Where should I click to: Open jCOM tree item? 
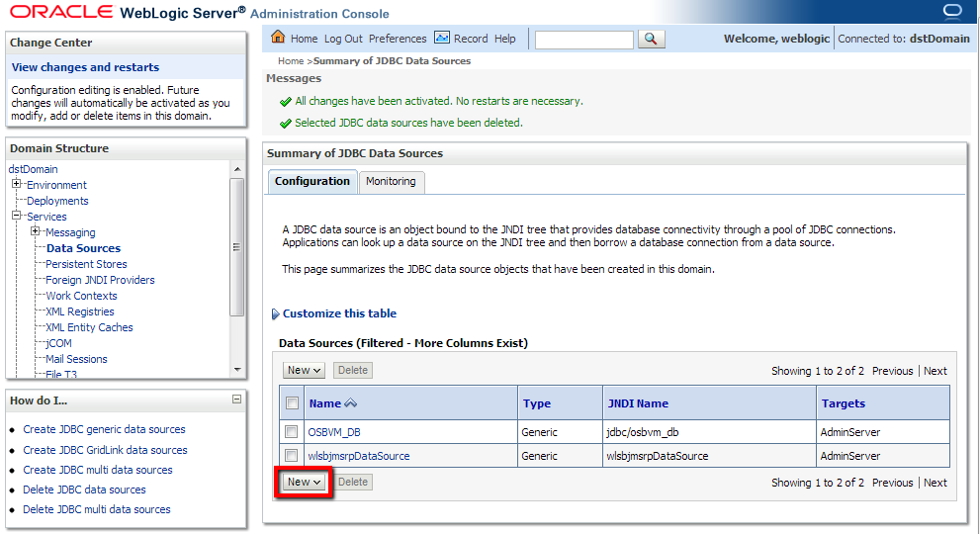pos(58,343)
